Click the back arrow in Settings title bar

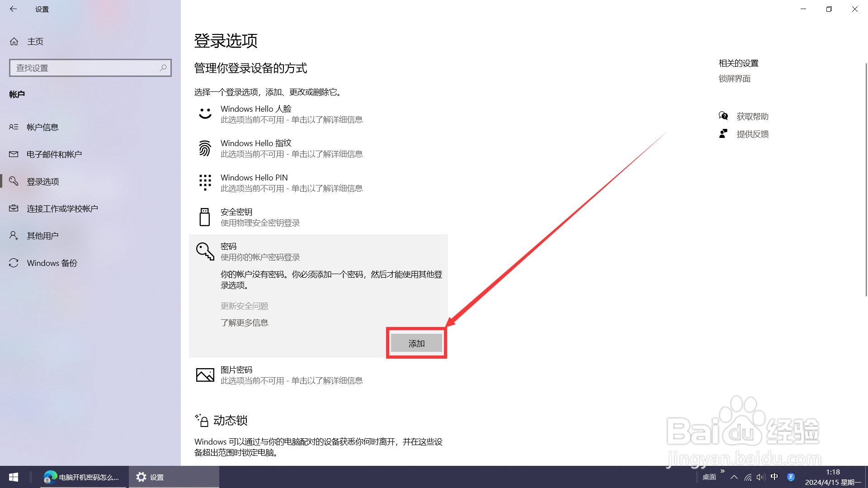tap(13, 9)
